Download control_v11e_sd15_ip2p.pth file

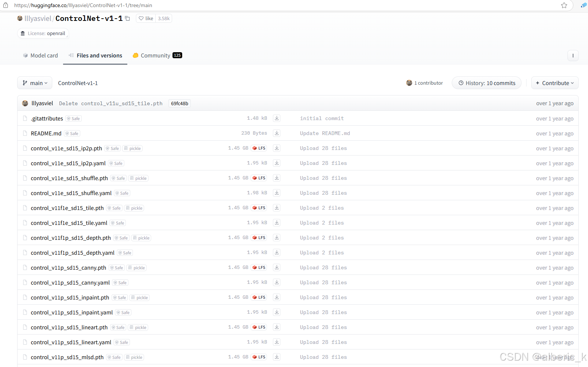[x=277, y=148]
